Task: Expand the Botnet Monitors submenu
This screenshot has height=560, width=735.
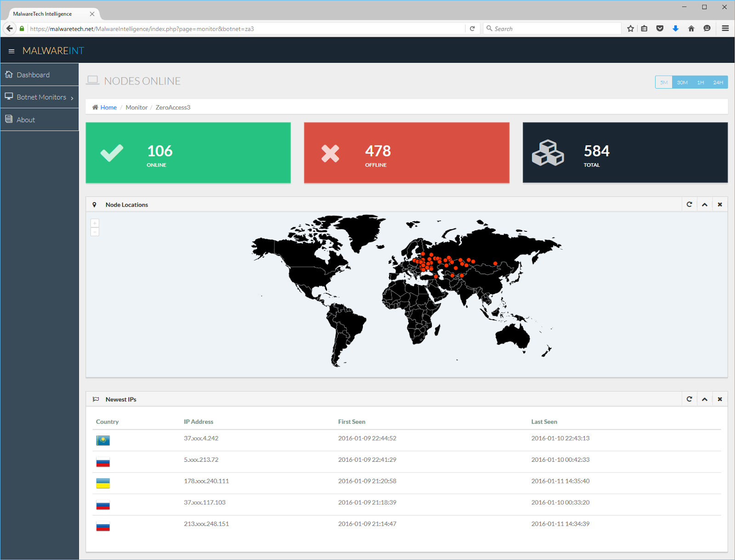Action: (40, 97)
